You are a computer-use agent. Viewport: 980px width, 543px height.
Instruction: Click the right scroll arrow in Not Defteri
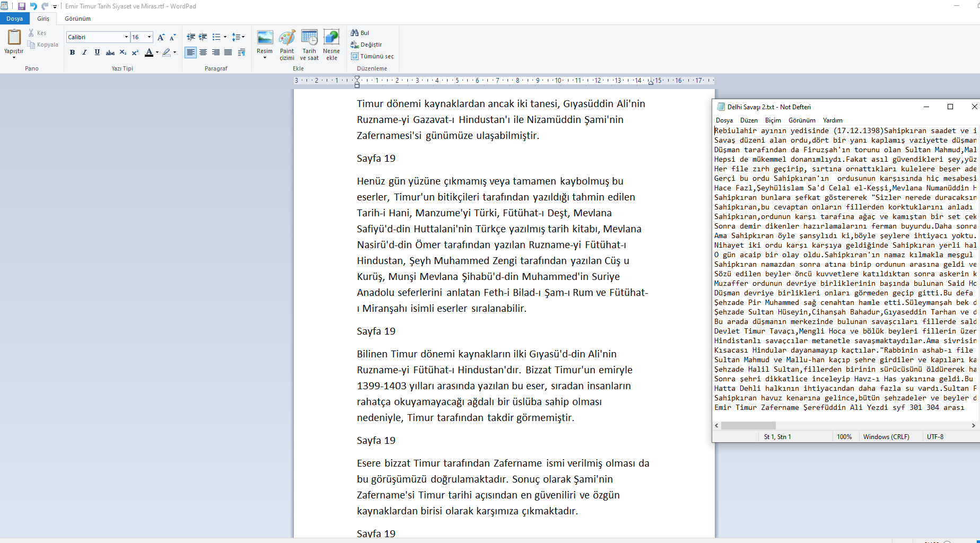[x=973, y=425]
